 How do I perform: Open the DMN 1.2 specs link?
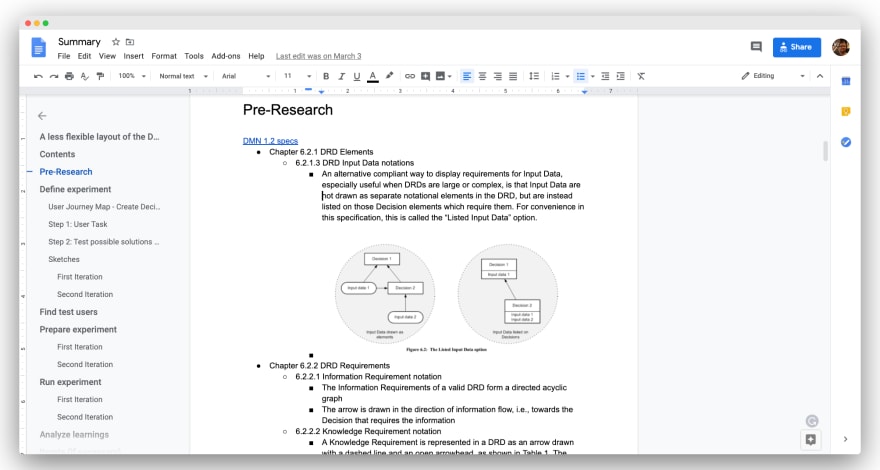click(x=270, y=141)
